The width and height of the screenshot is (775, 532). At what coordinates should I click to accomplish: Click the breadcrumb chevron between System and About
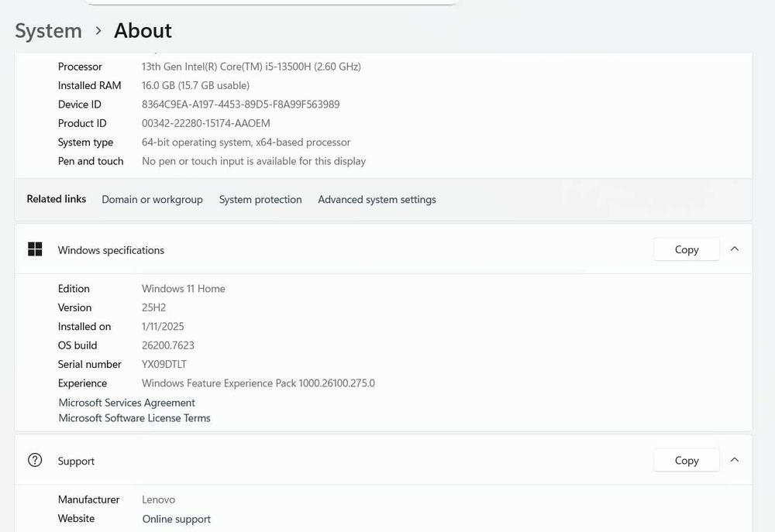(98, 31)
